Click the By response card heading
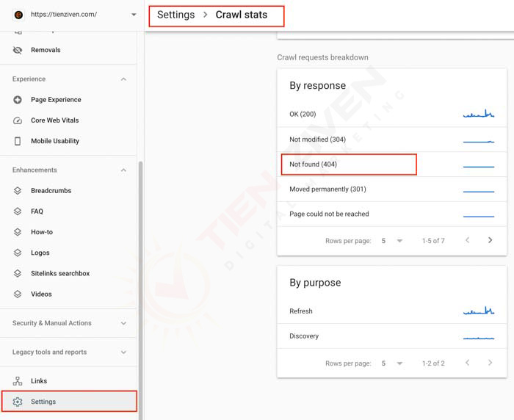Image resolution: width=514 pixels, height=420 pixels. point(318,86)
